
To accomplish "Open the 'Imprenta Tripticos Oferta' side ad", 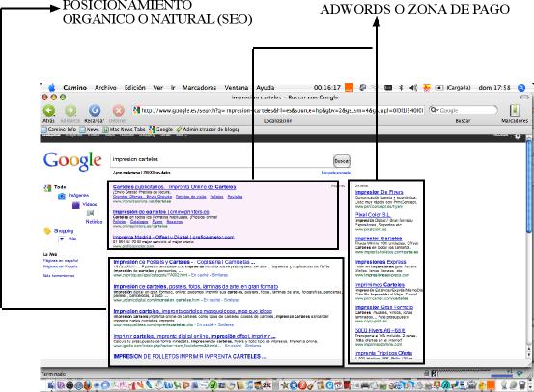I will 383,353.
